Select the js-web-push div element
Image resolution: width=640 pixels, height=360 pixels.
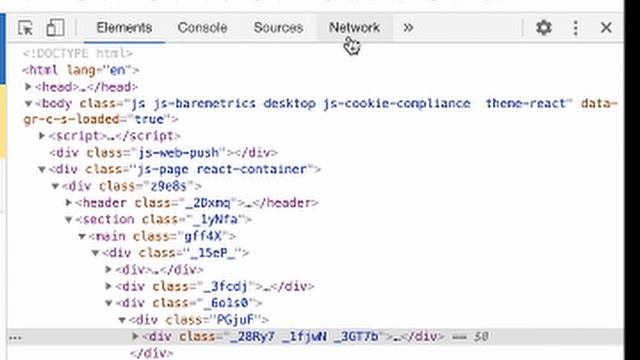[163, 153]
